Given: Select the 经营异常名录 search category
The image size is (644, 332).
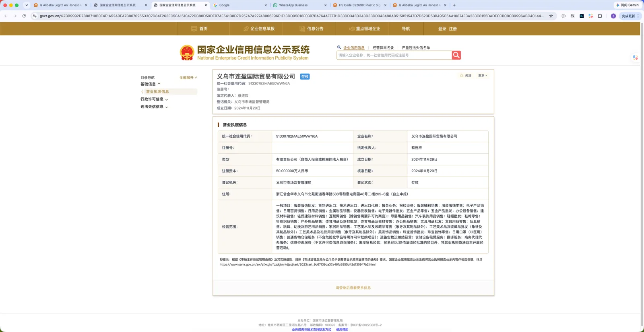Looking at the screenshot, I should tap(383, 48).
